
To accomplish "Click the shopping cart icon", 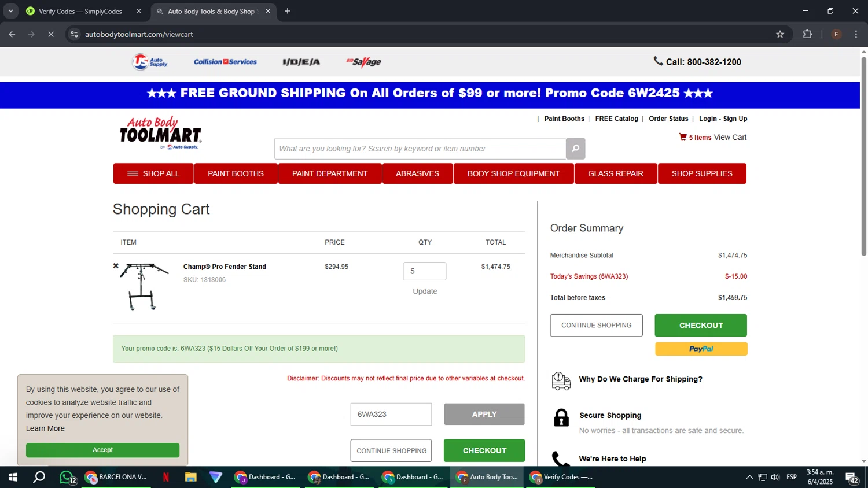I will coord(683,137).
